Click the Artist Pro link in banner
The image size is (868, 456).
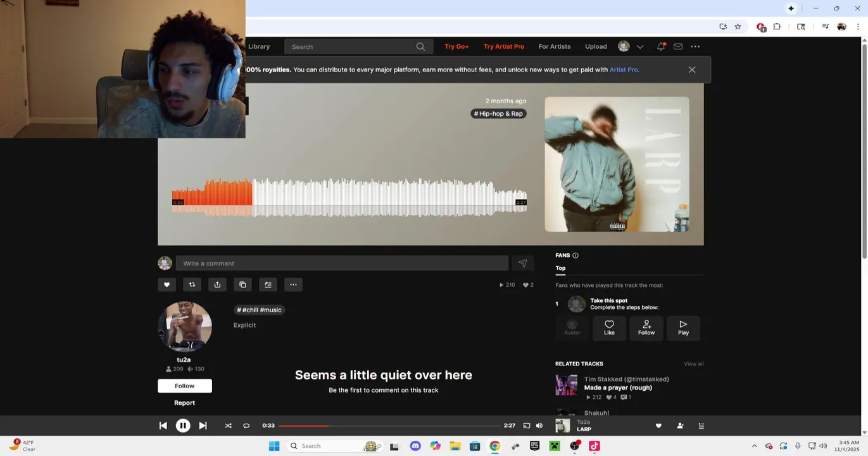point(624,70)
